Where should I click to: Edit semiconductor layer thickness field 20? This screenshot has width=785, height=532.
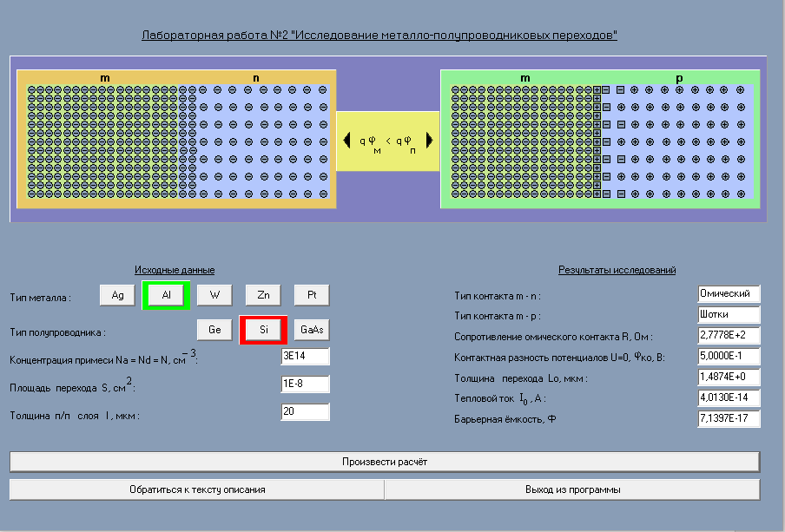click(306, 411)
